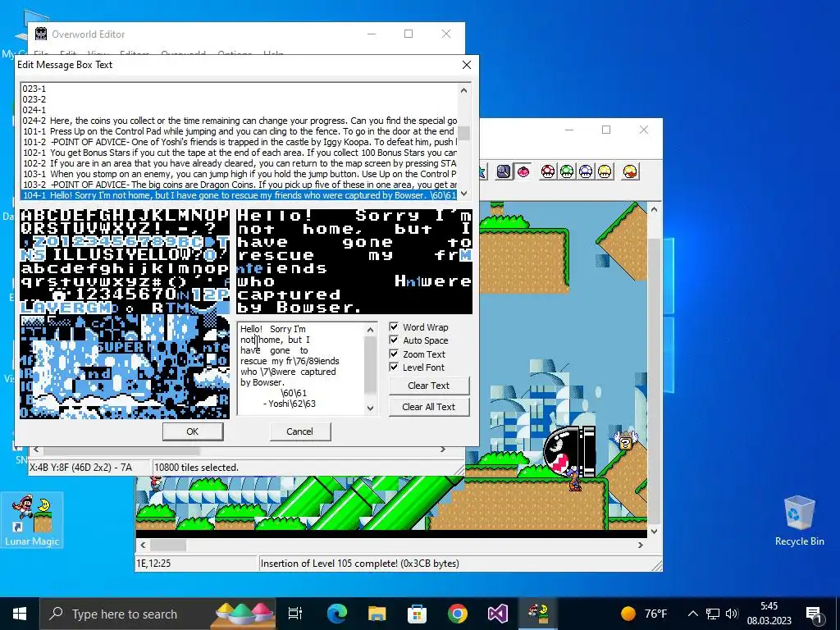Click the text editor scroll-down arrow
This screenshot has width=840, height=630.
370,408
